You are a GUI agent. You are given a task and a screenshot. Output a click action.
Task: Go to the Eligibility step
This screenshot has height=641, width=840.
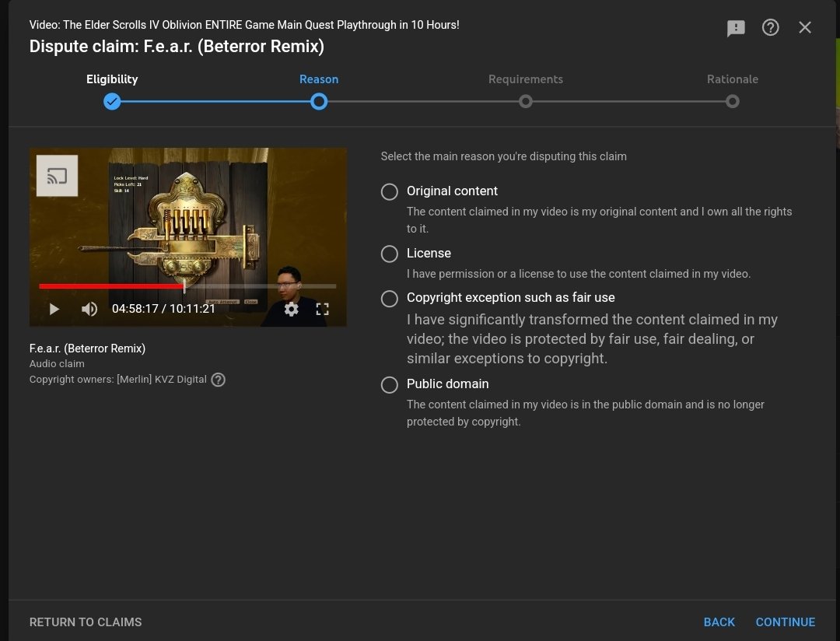(112, 79)
